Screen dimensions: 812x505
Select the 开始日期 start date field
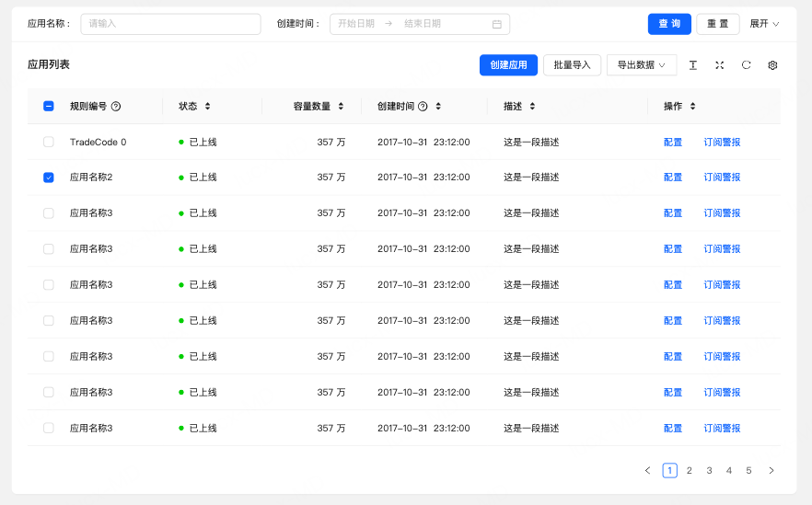356,24
